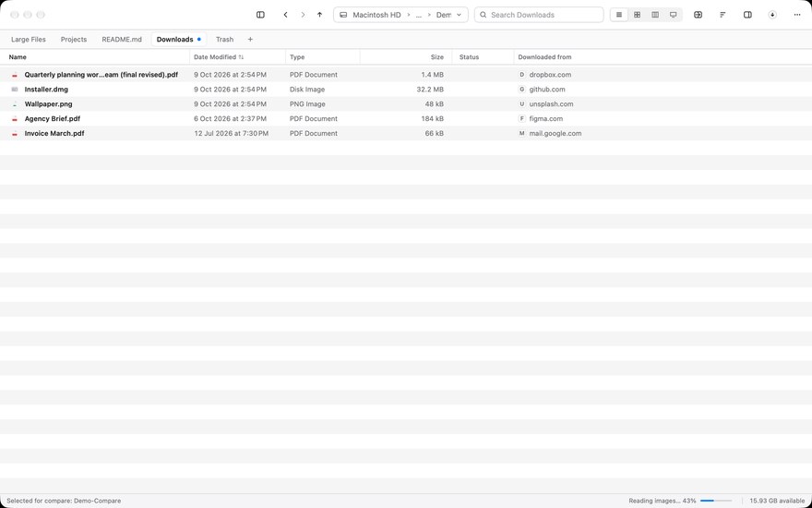812x508 pixels.
Task: Click the mail.google.com M source icon
Action: coord(522,133)
